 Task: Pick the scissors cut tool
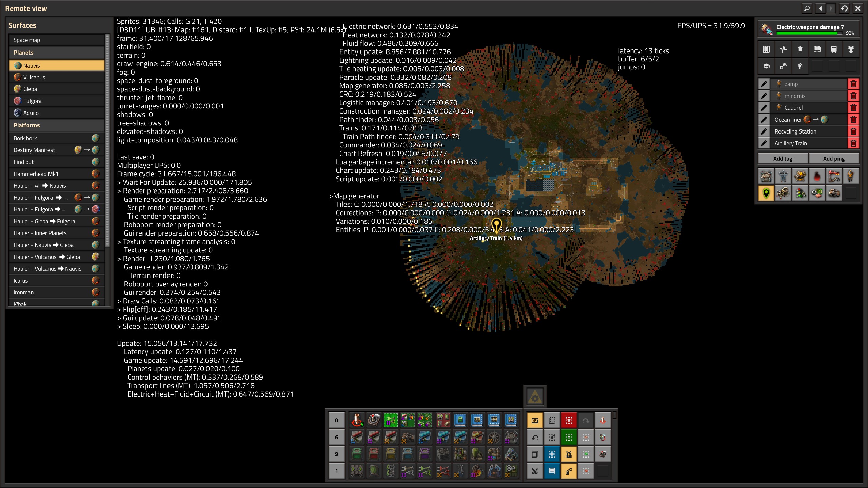click(x=535, y=471)
